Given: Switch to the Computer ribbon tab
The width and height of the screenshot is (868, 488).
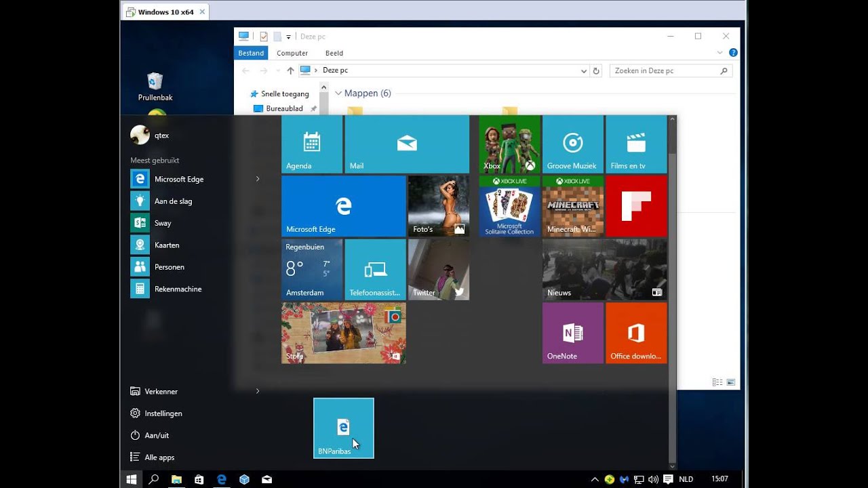Looking at the screenshot, I should point(292,53).
